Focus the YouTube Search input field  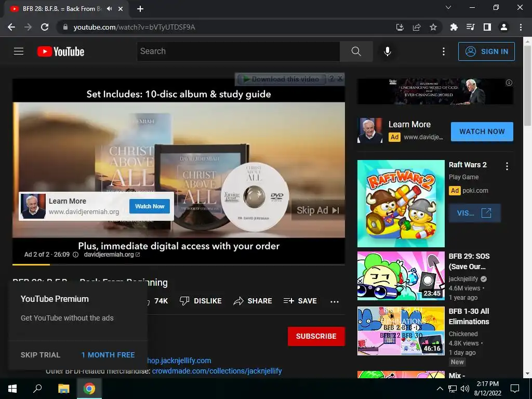[x=238, y=51]
